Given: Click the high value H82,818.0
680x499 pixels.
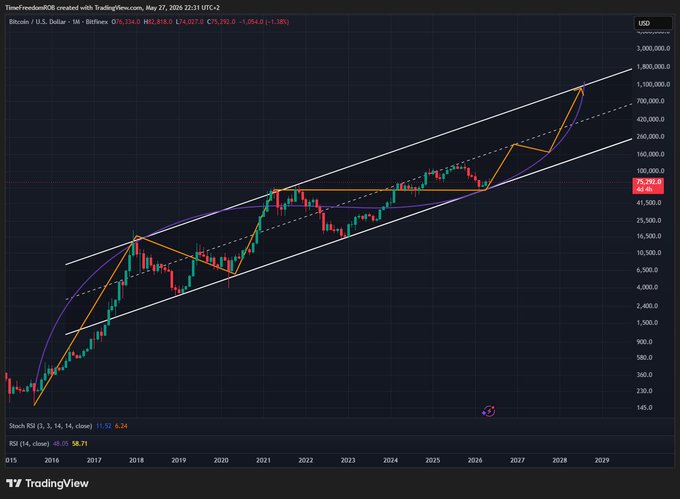Looking at the screenshot, I should (x=158, y=22).
